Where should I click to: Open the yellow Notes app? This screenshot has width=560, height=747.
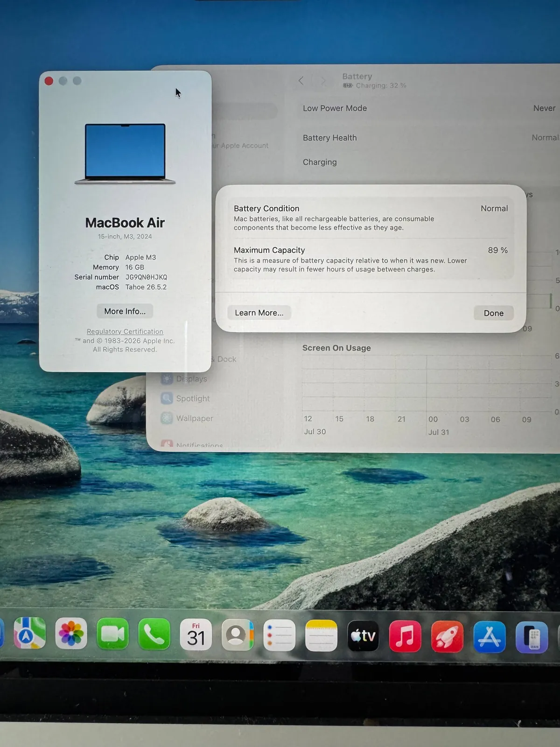click(321, 636)
